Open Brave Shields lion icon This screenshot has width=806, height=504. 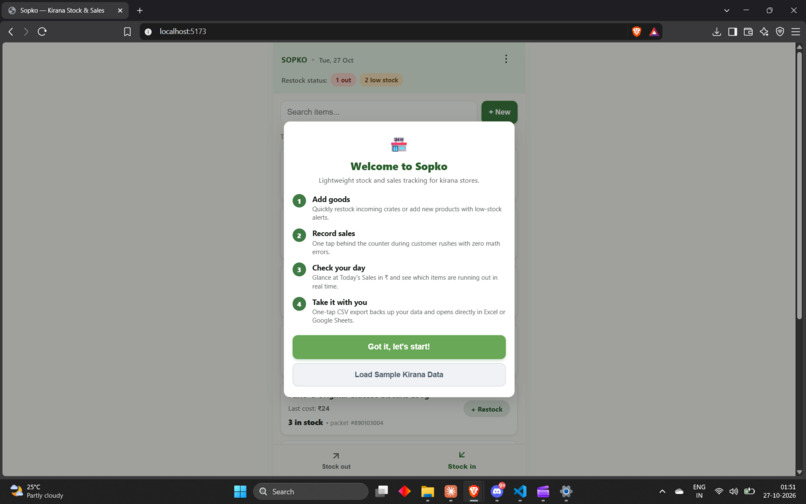[636, 31]
